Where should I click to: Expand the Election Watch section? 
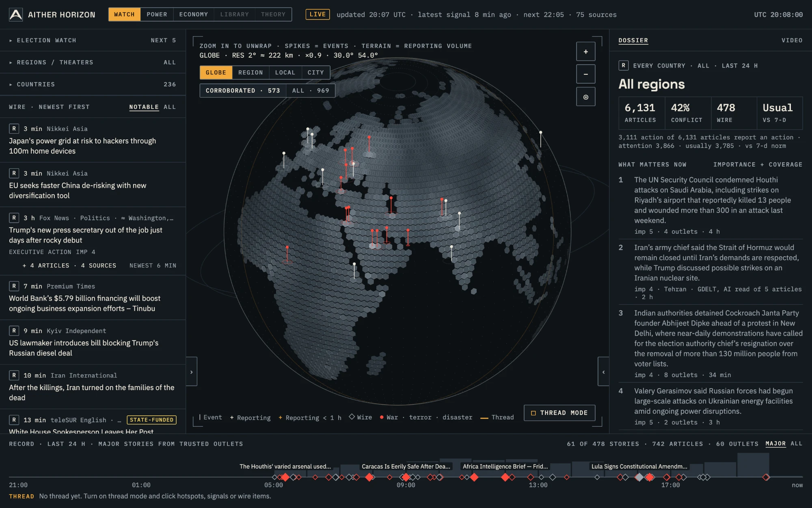click(x=93, y=40)
